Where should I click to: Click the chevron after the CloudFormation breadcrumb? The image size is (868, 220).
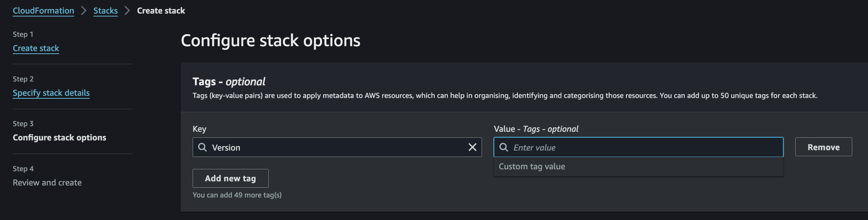coord(84,11)
